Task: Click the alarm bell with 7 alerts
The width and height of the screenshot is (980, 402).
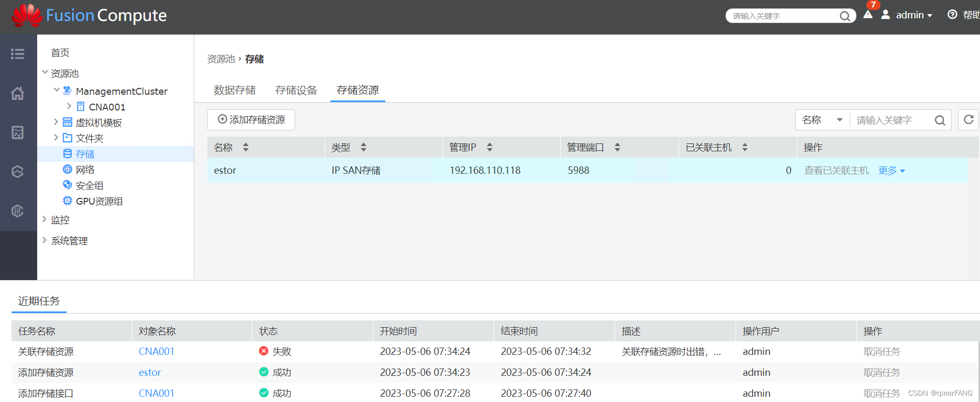Action: pyautogui.click(x=868, y=14)
